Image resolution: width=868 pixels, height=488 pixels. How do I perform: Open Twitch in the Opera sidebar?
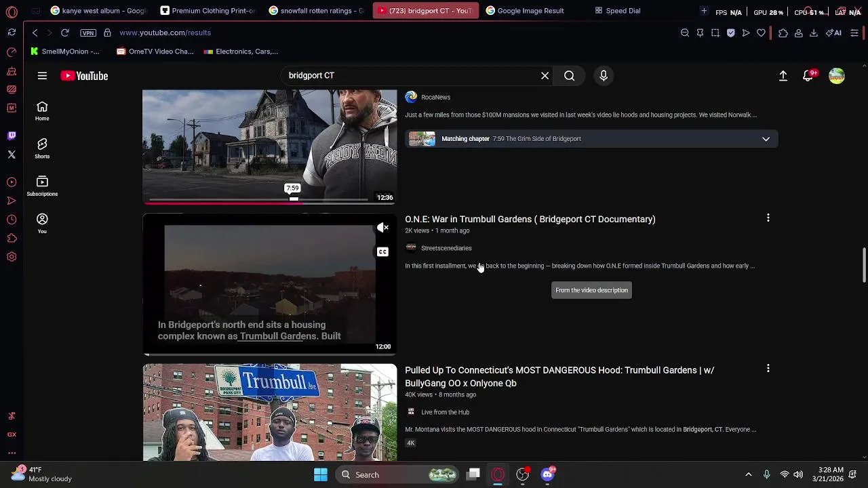12,136
